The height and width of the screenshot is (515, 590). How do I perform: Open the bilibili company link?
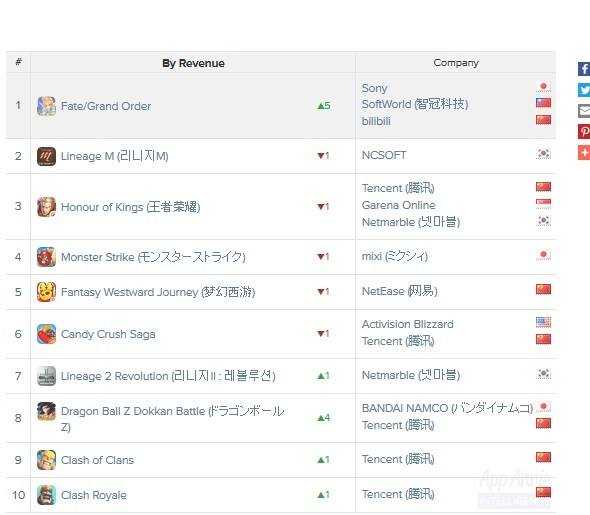point(376,121)
